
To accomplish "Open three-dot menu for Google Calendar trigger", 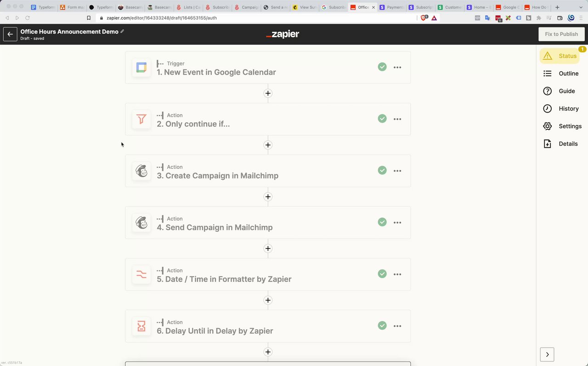I will (397, 67).
